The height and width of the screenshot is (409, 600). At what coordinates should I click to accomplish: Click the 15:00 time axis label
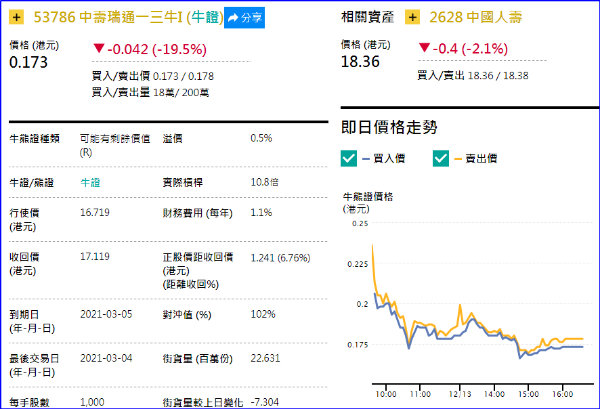tap(528, 394)
